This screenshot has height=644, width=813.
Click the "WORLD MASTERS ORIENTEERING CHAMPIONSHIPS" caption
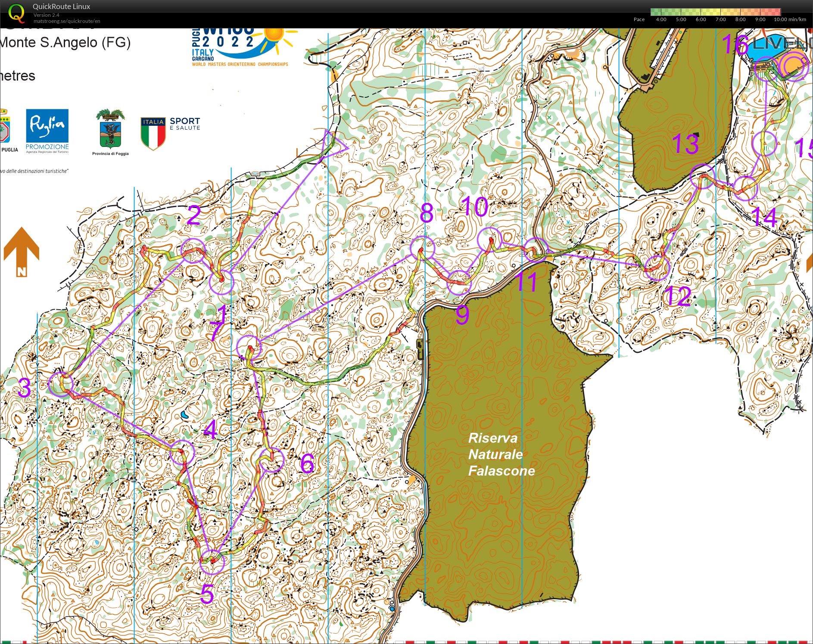240,64
